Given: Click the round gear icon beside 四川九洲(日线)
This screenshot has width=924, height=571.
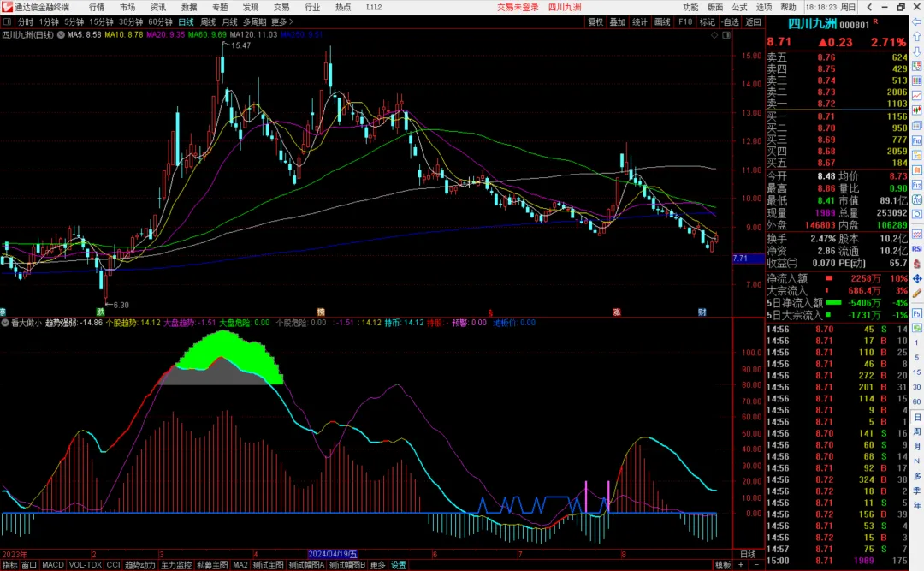Looking at the screenshot, I should click(61, 35).
